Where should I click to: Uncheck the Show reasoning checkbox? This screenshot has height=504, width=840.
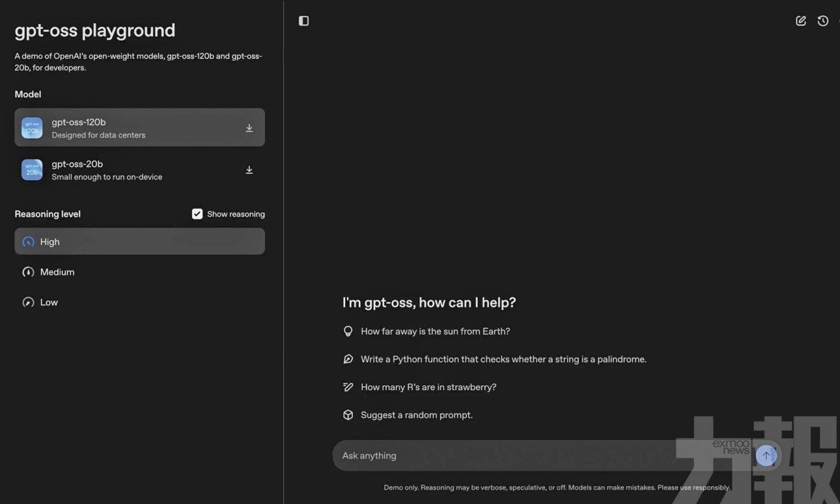197,214
